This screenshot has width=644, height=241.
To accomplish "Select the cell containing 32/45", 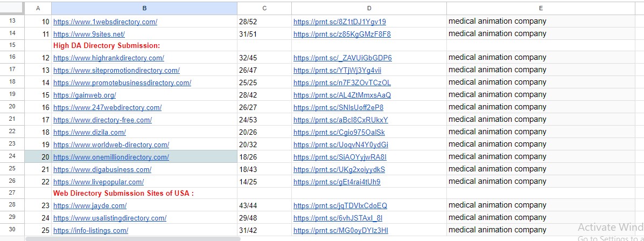I will 264,58.
